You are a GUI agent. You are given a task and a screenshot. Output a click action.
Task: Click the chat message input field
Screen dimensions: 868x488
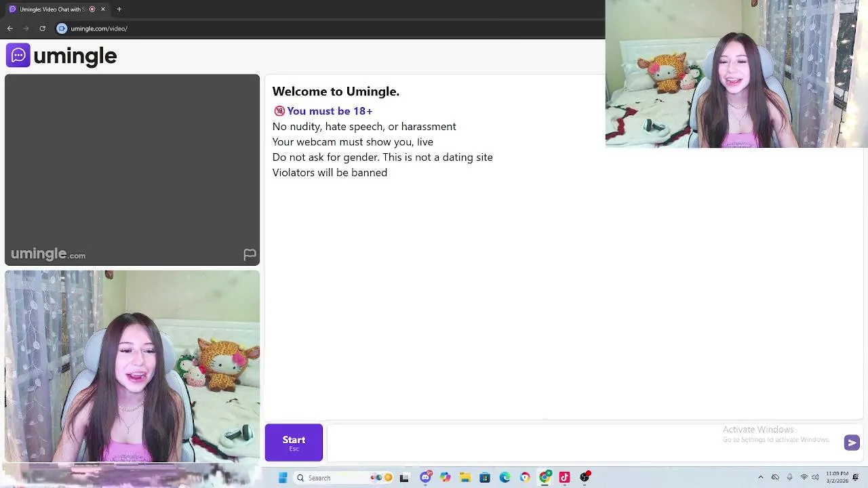click(x=583, y=443)
